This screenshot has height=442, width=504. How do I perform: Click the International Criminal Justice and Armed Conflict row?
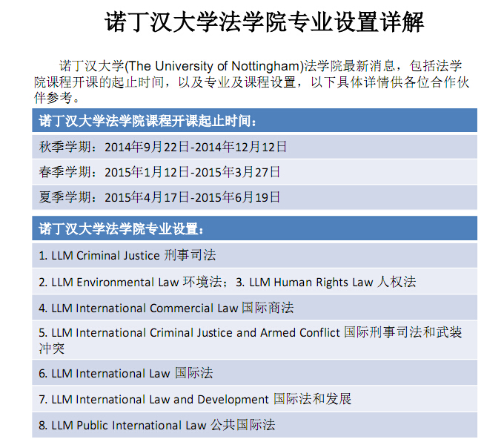pos(222,333)
